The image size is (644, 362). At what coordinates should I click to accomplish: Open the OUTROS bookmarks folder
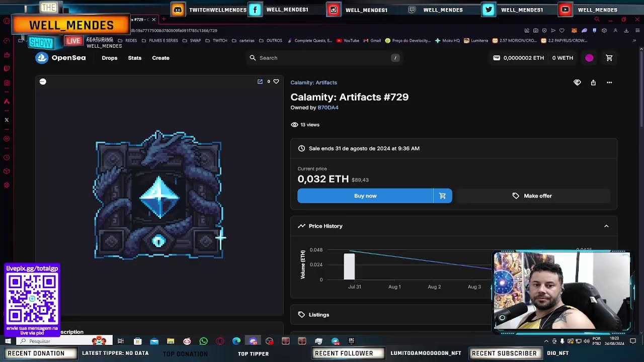[x=271, y=41]
